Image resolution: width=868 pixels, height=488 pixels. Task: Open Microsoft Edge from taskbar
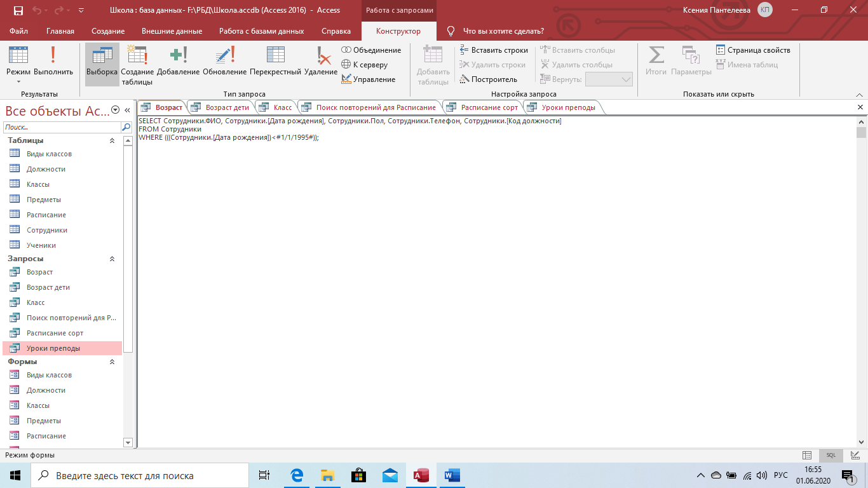297,475
